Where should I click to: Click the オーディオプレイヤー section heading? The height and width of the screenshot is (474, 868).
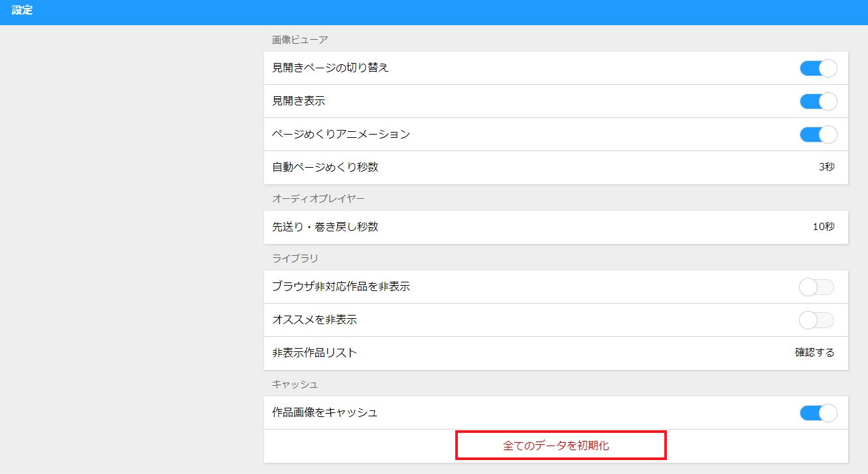[319, 198]
